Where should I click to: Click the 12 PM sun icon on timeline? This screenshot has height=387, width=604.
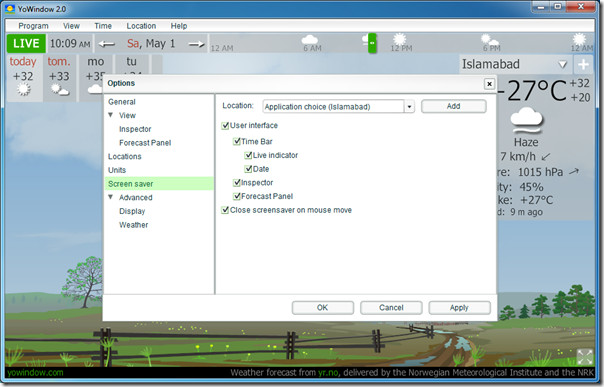pyautogui.click(x=399, y=39)
